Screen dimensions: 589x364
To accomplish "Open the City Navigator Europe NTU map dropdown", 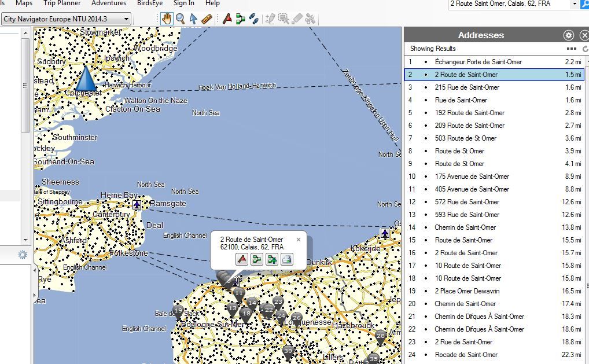I will [x=67, y=19].
